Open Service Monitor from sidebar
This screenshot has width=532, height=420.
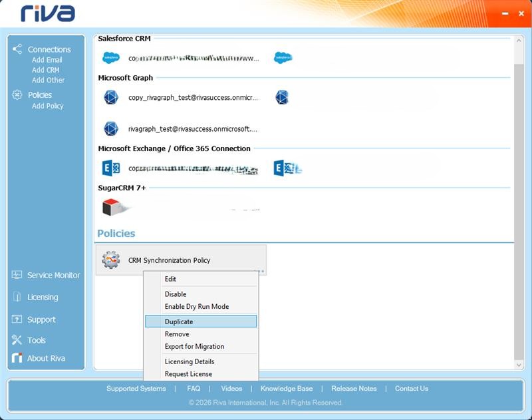point(54,275)
